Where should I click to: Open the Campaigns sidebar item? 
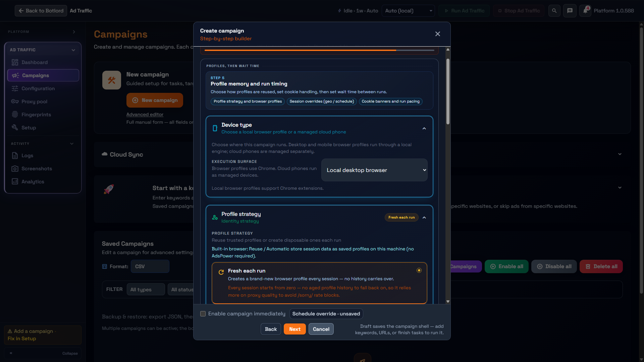43,75
